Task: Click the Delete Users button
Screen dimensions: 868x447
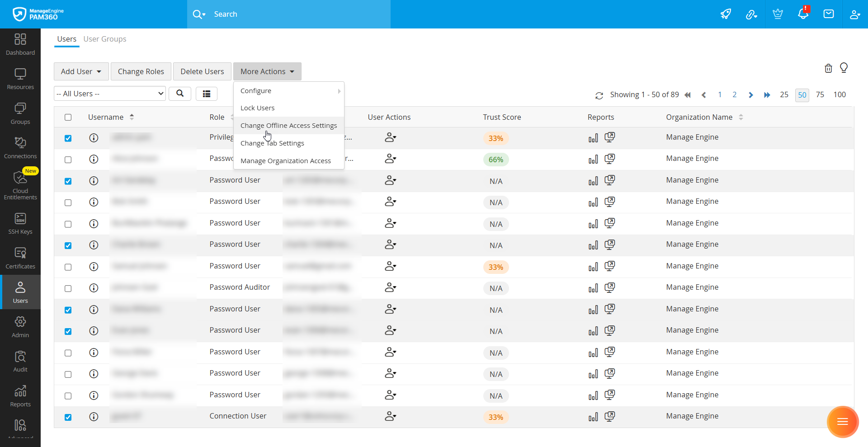Action: [x=202, y=71]
